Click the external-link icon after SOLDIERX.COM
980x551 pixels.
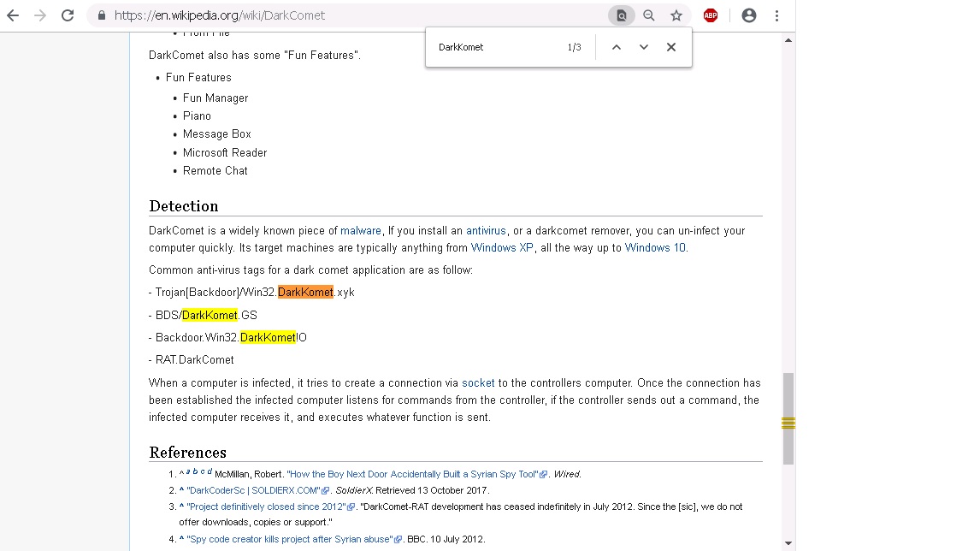pos(325,491)
